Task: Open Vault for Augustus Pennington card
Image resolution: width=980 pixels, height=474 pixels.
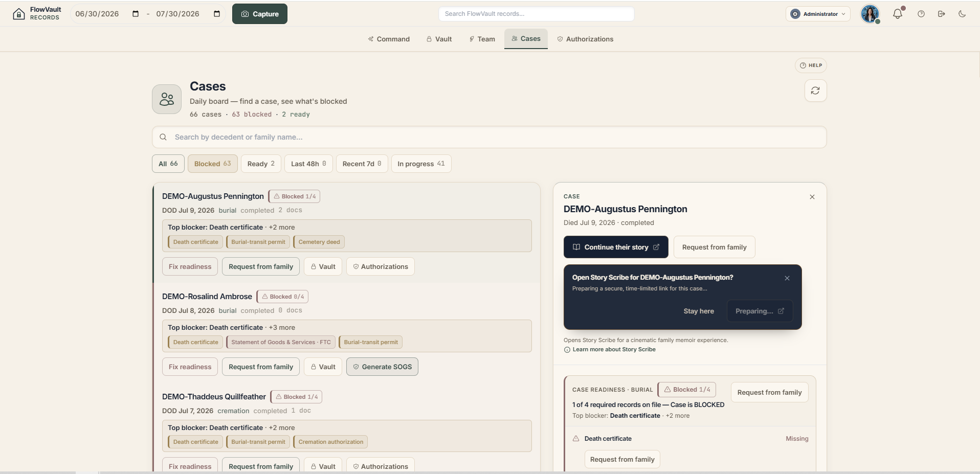Action: coord(323,266)
